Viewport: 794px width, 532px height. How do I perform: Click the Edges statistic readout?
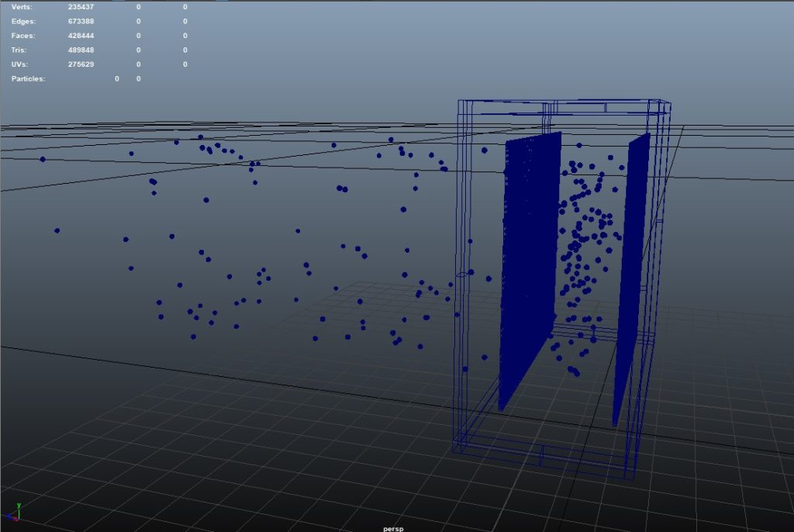(x=82, y=21)
